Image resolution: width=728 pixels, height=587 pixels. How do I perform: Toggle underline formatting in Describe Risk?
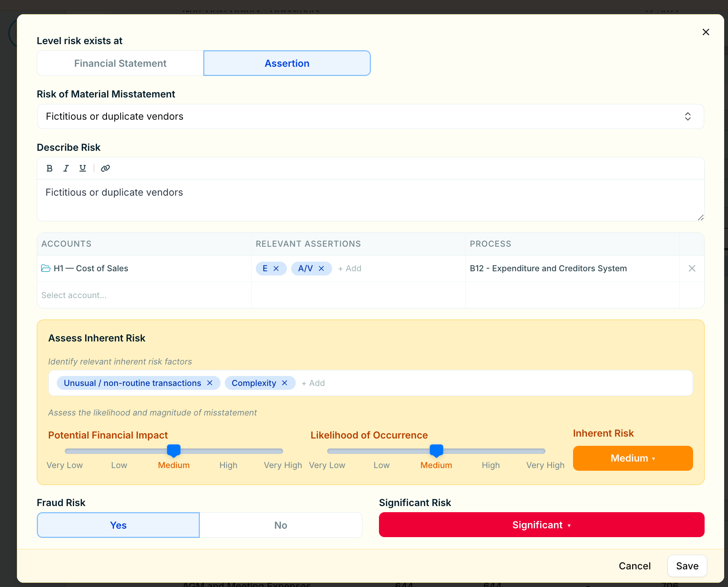82,168
